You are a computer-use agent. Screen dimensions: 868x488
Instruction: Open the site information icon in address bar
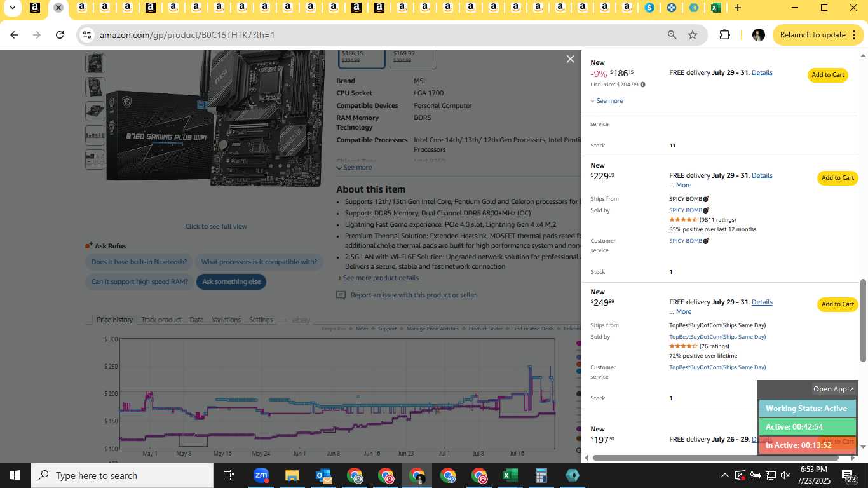point(87,35)
